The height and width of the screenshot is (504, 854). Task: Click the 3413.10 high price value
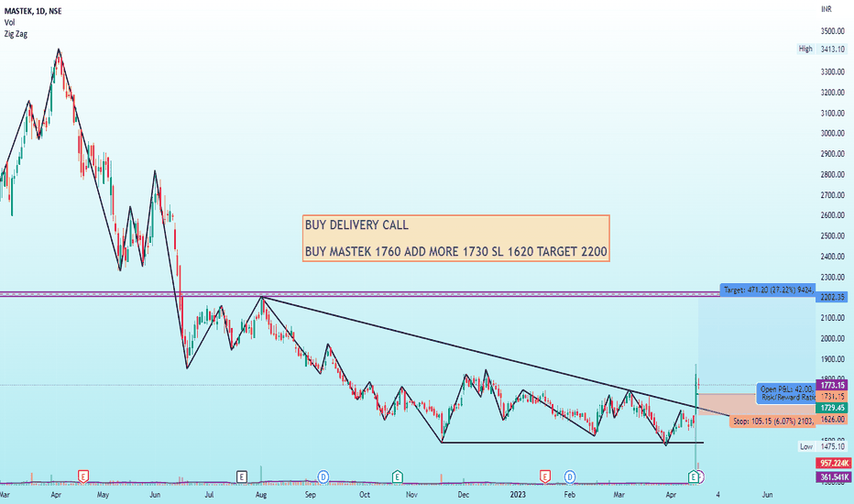pyautogui.click(x=833, y=49)
